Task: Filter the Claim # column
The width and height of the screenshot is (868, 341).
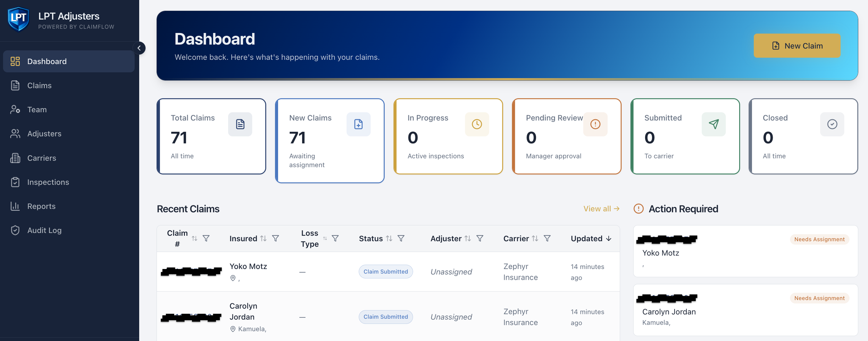Action: point(206,238)
